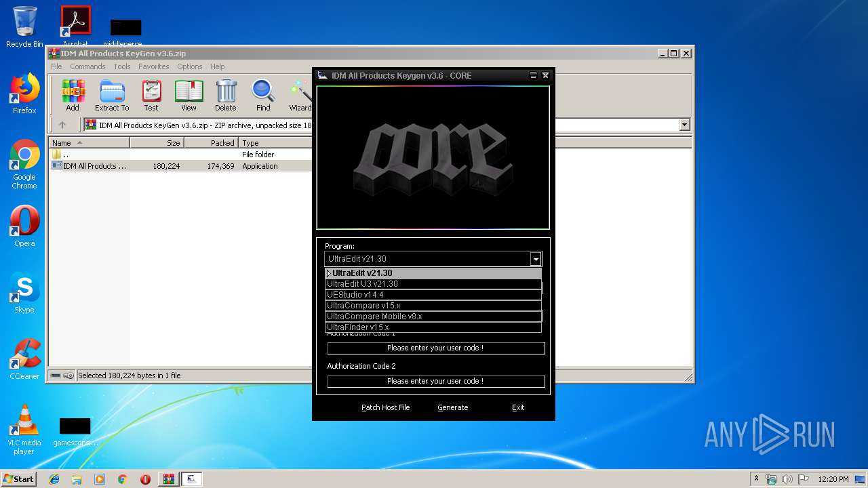Open Internet Explorer from the taskbar
Screen dimensions: 868x488
[54, 479]
